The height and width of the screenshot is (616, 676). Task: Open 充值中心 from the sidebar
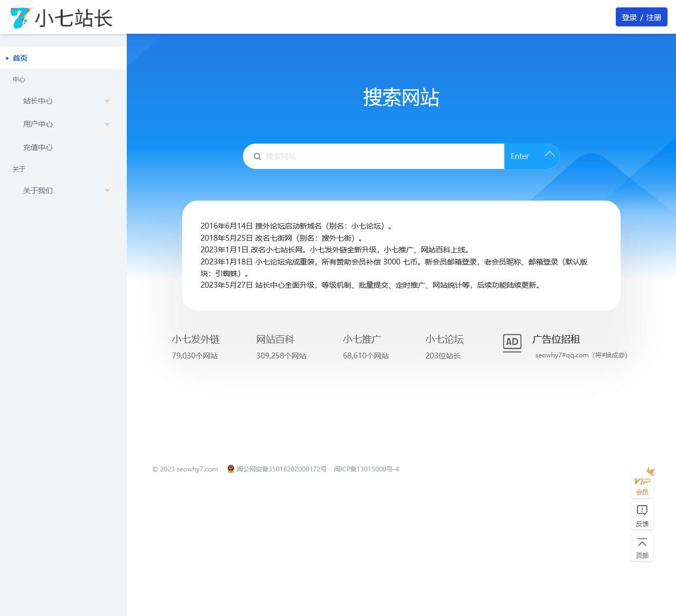[37, 147]
